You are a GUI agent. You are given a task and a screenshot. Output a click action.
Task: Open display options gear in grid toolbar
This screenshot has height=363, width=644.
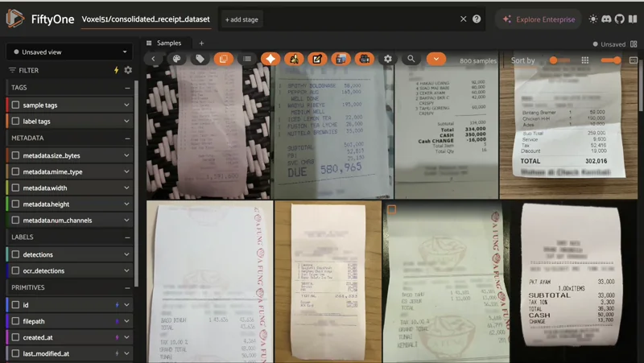coord(388,59)
